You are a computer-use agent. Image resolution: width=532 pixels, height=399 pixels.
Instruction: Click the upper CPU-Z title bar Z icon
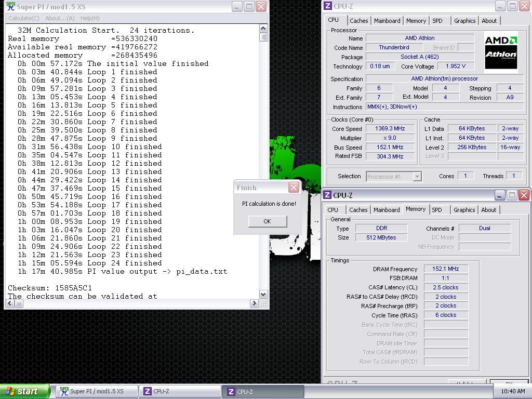coord(327,6)
